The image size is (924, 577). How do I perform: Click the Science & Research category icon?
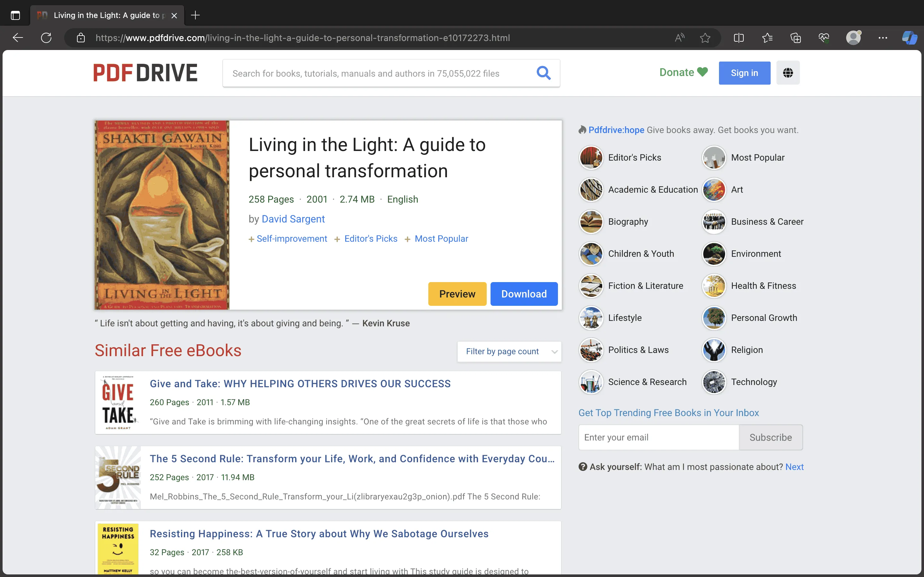[589, 381]
